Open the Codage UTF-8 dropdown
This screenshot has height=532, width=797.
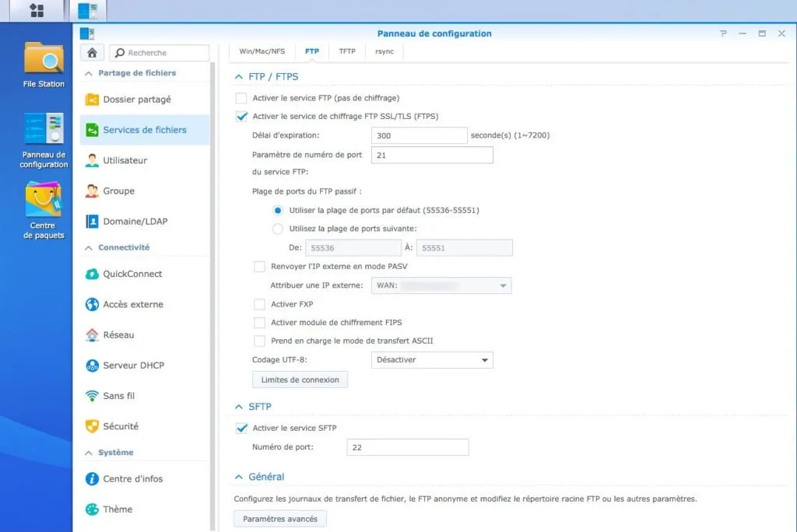tap(432, 360)
